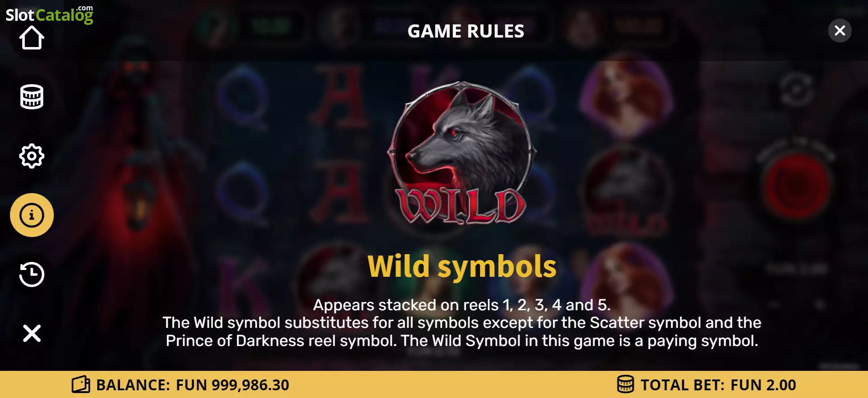Click the blurred autoplay arrows icon
Viewport: 868px width, 398px height.
click(x=796, y=90)
